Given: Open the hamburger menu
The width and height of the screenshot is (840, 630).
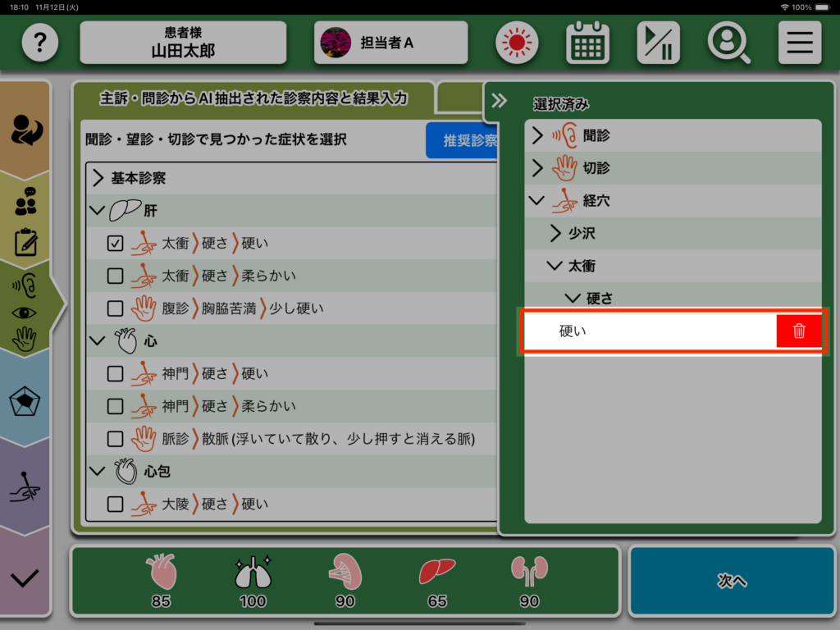Looking at the screenshot, I should coord(799,43).
